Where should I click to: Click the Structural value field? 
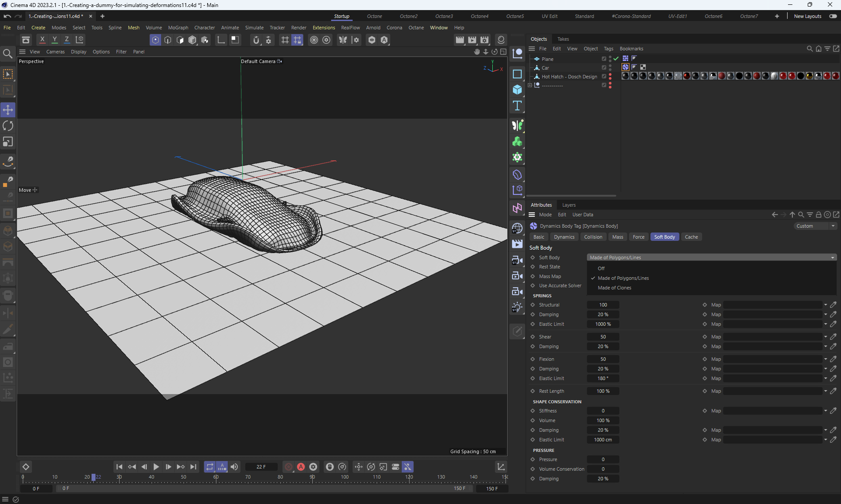click(603, 305)
